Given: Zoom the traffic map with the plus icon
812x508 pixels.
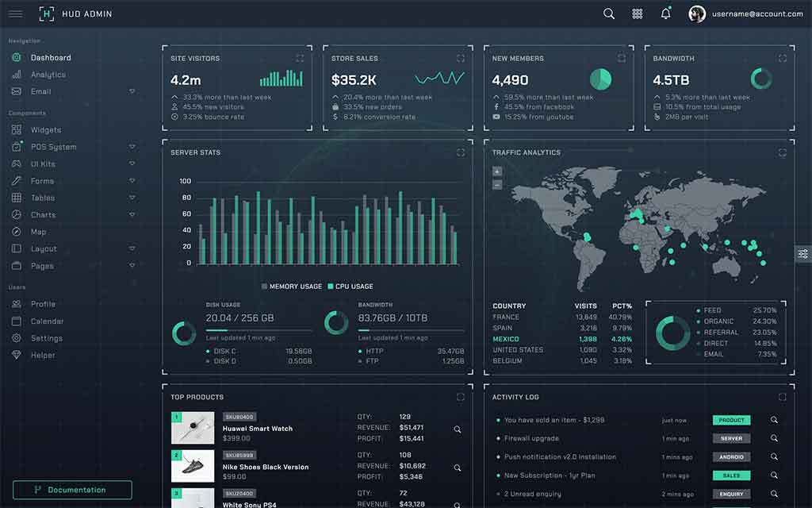Looking at the screenshot, I should point(496,170).
